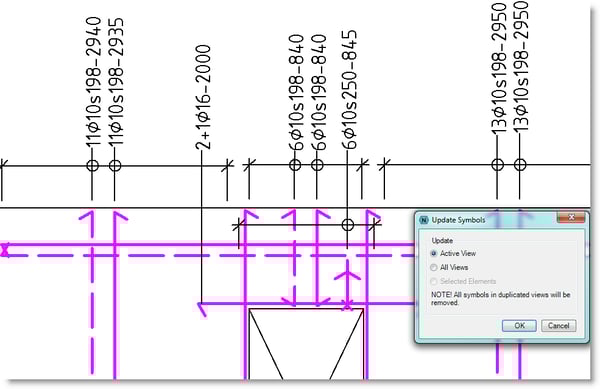Close the Update Symbols dialog

pyautogui.click(x=571, y=217)
